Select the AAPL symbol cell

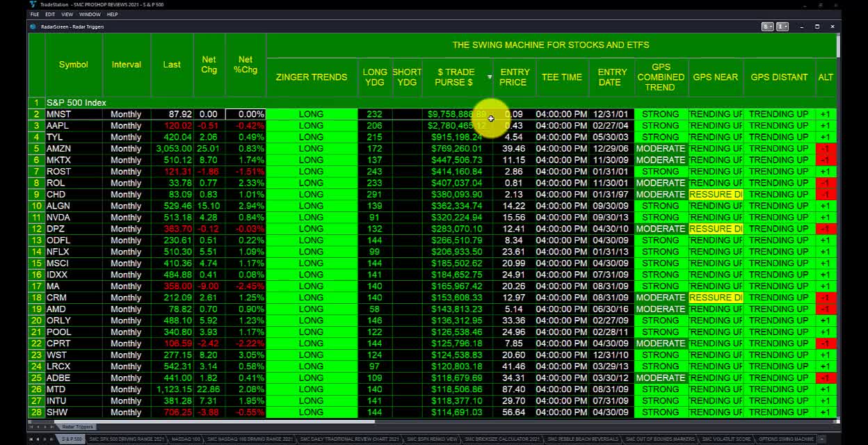point(74,126)
